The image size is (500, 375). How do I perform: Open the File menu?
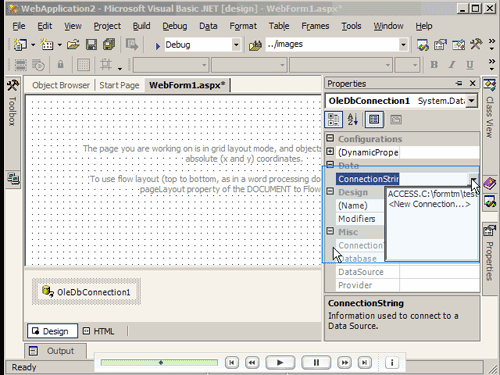19,26
